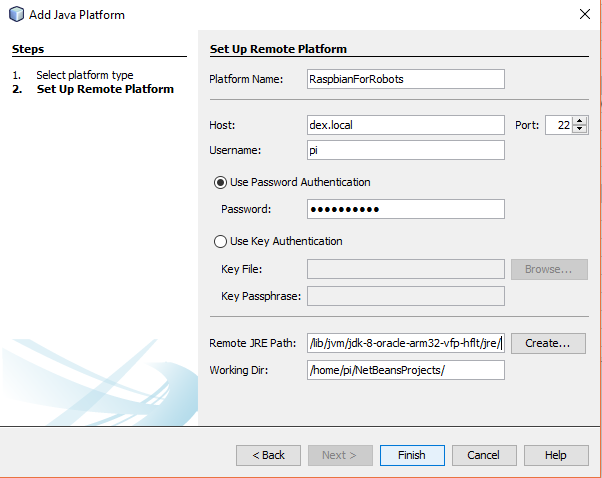Cancel the platform setup
This screenshot has width=602, height=478.
tap(484, 455)
